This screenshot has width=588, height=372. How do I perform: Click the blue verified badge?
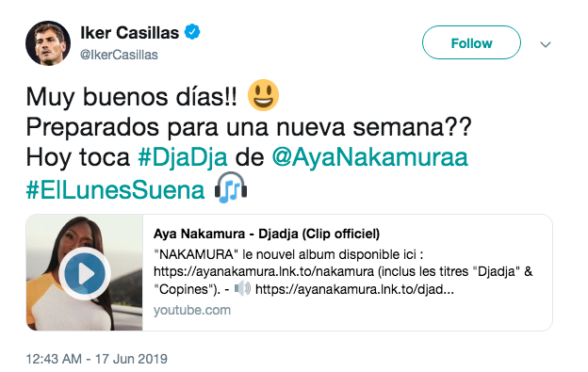coord(192,32)
